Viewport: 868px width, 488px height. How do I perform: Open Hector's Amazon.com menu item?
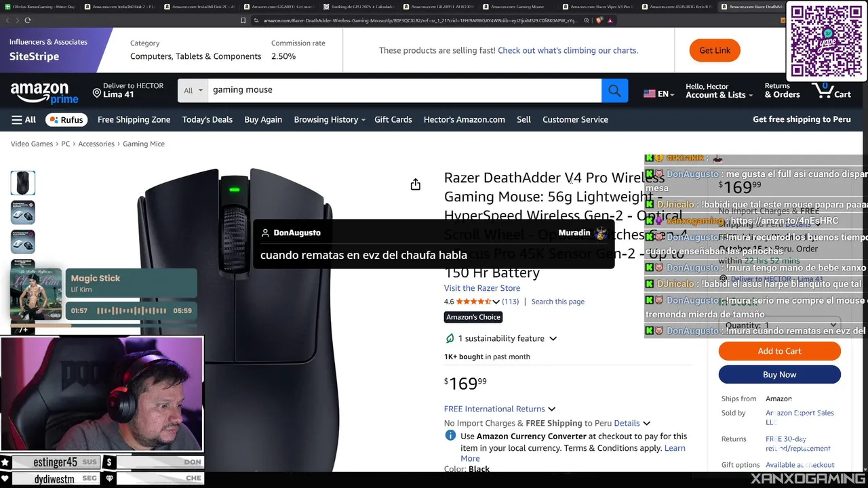[x=465, y=119]
